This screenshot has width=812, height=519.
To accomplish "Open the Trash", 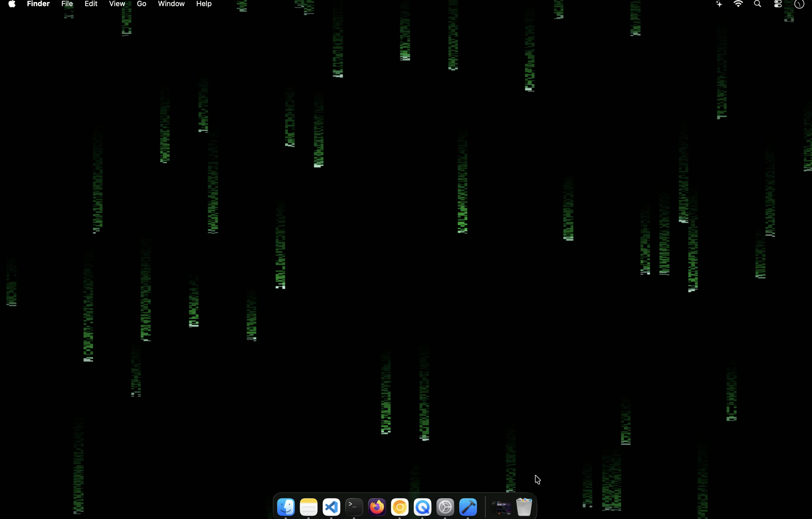I will (524, 507).
